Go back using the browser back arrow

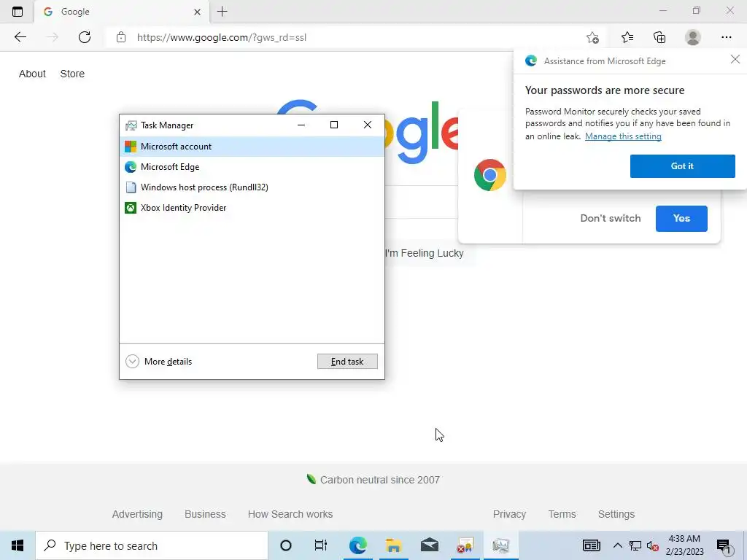(x=20, y=37)
